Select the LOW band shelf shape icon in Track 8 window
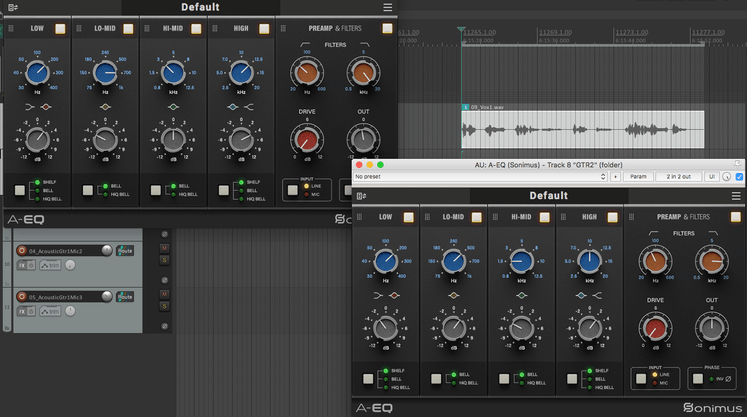This screenshot has width=747, height=417. pos(378,295)
